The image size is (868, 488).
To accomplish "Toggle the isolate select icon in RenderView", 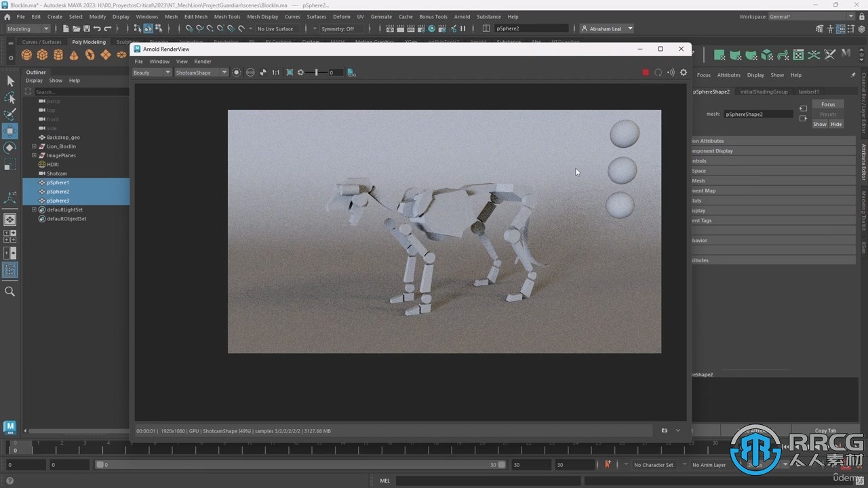I will point(236,73).
